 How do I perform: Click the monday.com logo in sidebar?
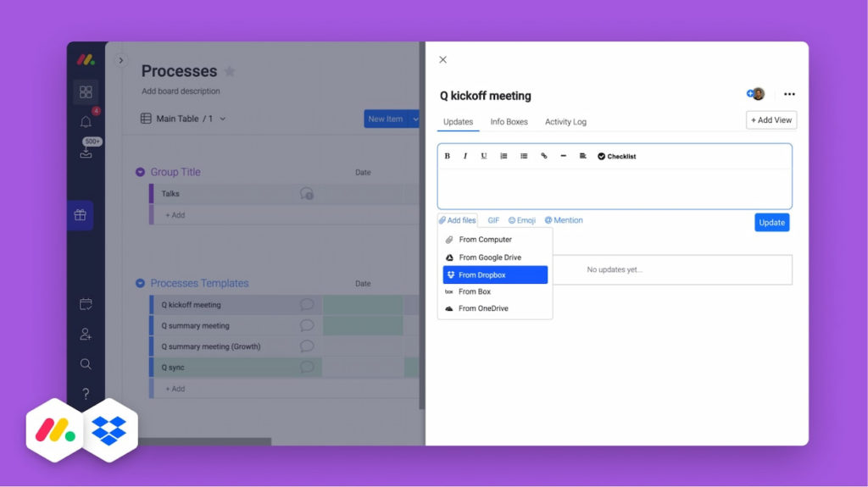(86, 59)
